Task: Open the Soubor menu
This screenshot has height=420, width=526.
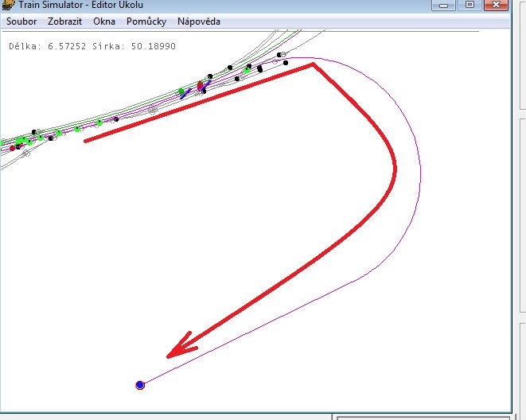Action: click(21, 21)
